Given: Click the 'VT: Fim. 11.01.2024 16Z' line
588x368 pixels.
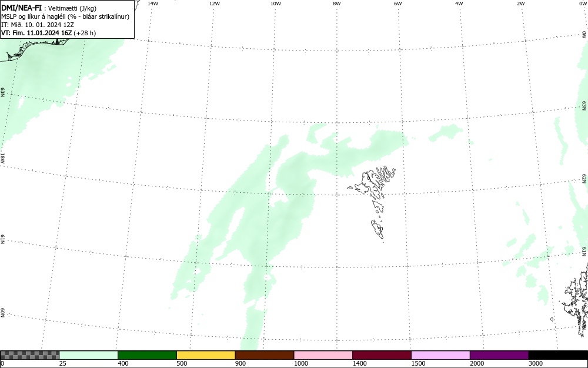Looking at the screenshot, I should pyautogui.click(x=36, y=33).
